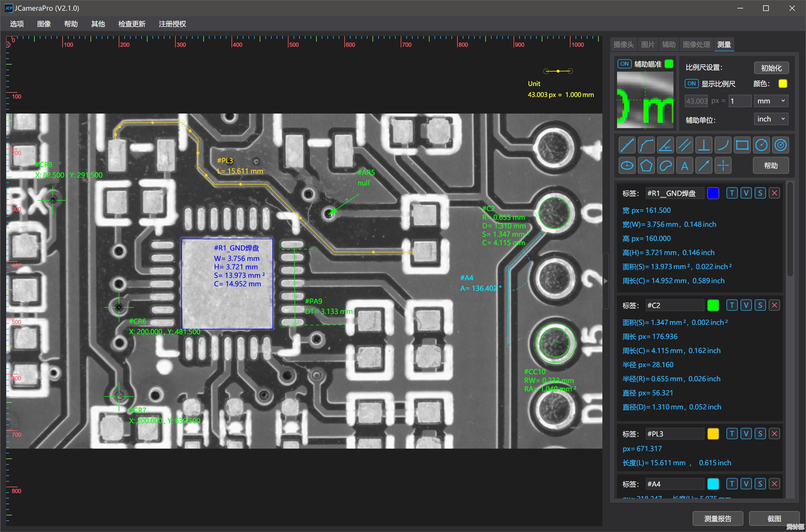Toggle V visibility button for #C2
This screenshot has width=806, height=532.
(746, 305)
